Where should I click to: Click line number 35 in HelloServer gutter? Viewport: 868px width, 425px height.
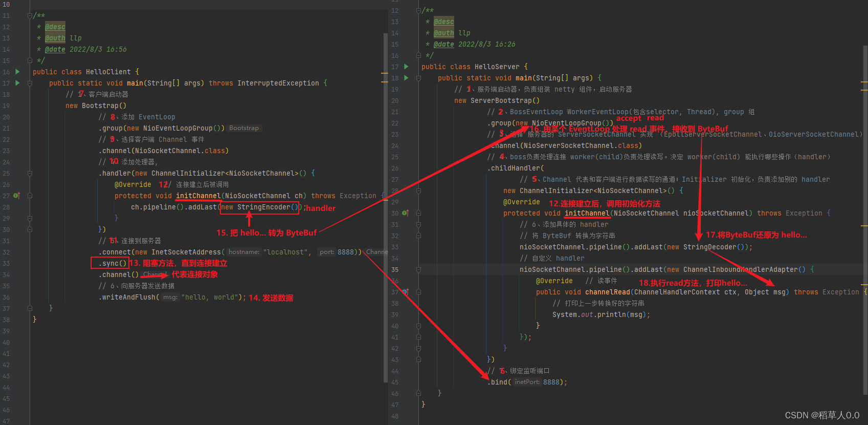[x=395, y=269]
